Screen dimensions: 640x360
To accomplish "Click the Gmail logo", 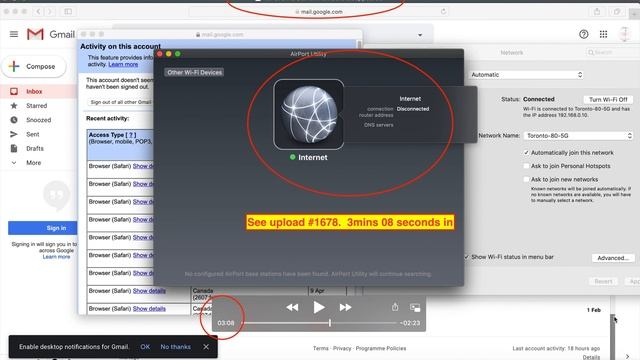I will coord(51,34).
